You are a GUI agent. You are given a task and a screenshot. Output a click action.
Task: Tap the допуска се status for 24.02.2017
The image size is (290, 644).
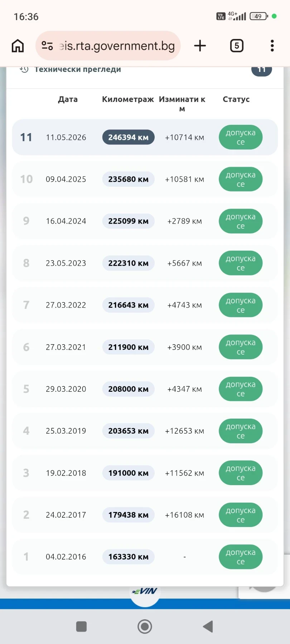241,515
